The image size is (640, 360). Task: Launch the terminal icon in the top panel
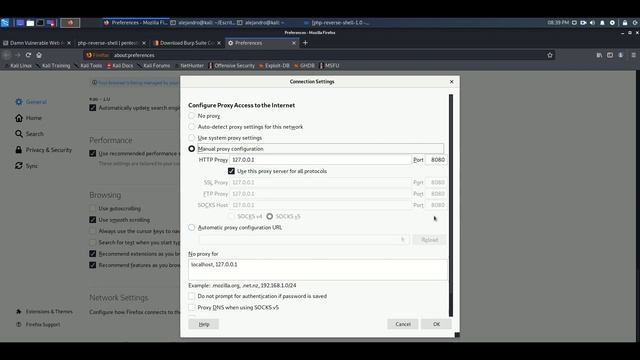pyautogui.click(x=40, y=23)
